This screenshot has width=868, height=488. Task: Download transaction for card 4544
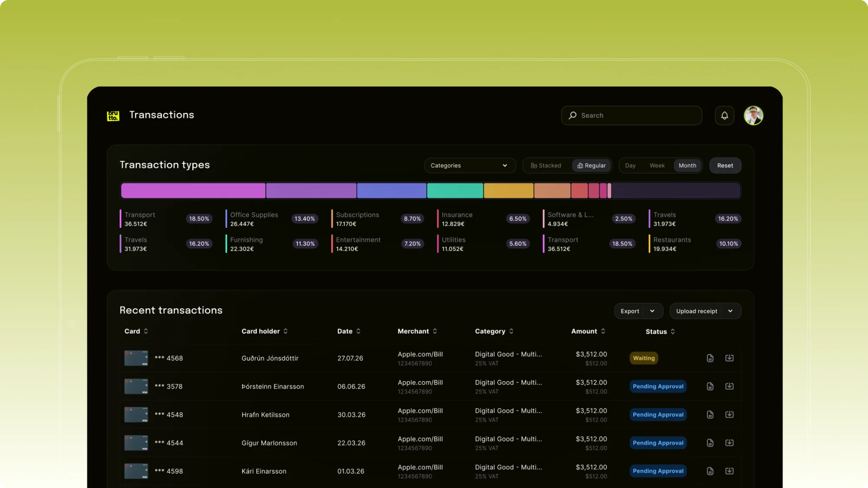(x=730, y=442)
